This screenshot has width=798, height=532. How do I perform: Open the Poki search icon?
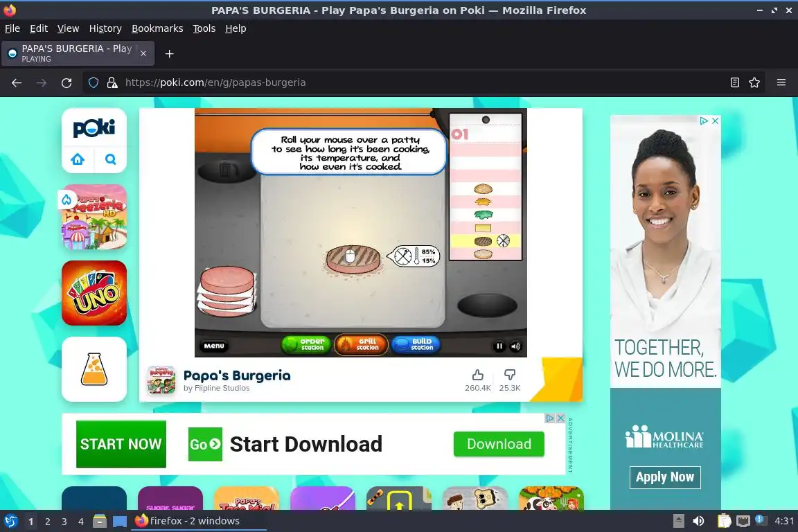tap(110, 159)
